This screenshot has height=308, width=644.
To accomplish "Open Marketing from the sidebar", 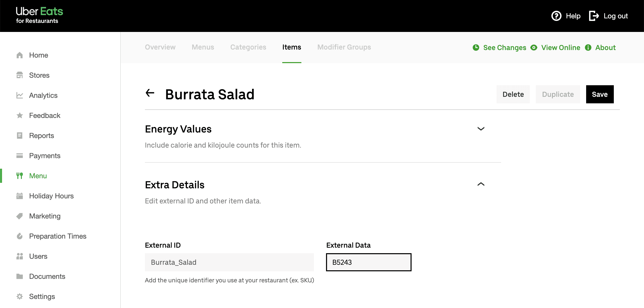I will pos(45,216).
